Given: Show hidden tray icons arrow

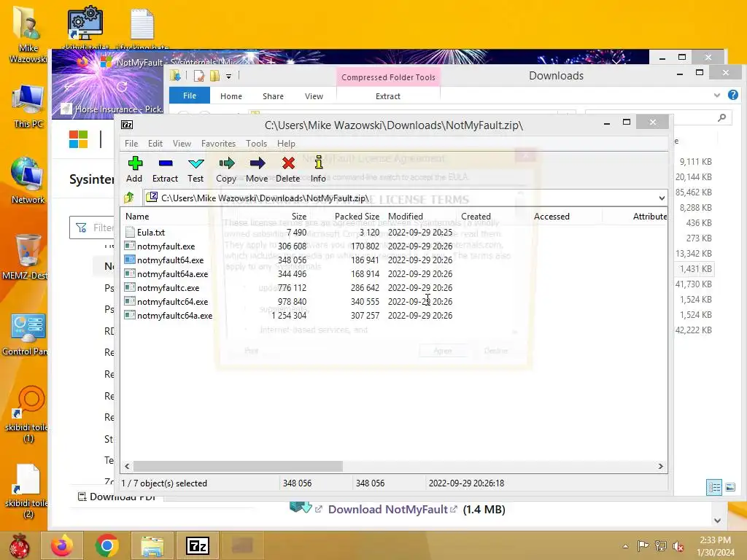Looking at the screenshot, I should pyautogui.click(x=625, y=546).
